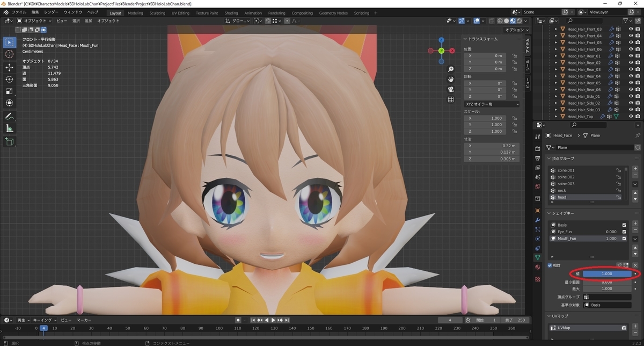Open transform orientation グロー... dropdown
The width and height of the screenshot is (644, 346).
pos(238,21)
